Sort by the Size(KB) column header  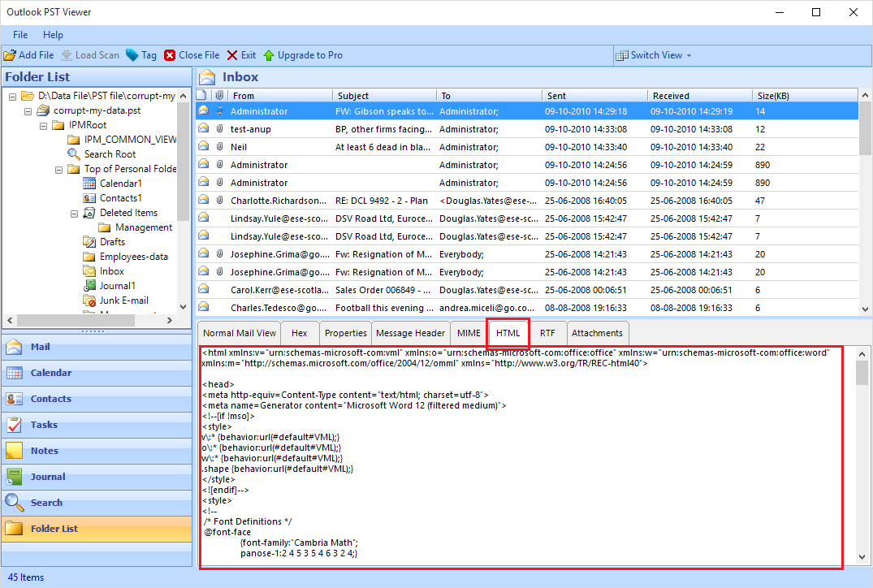[805, 96]
